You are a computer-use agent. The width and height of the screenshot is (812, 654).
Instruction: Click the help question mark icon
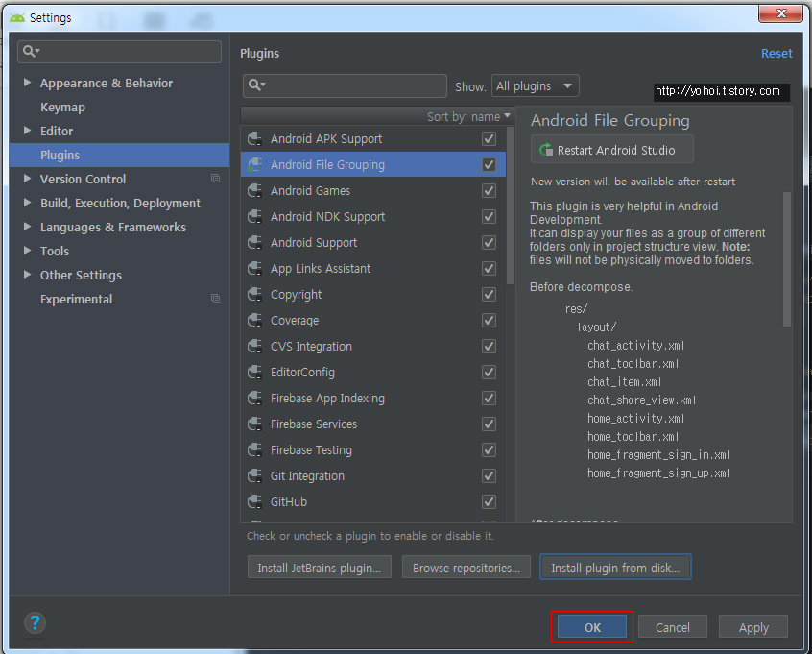tap(35, 622)
